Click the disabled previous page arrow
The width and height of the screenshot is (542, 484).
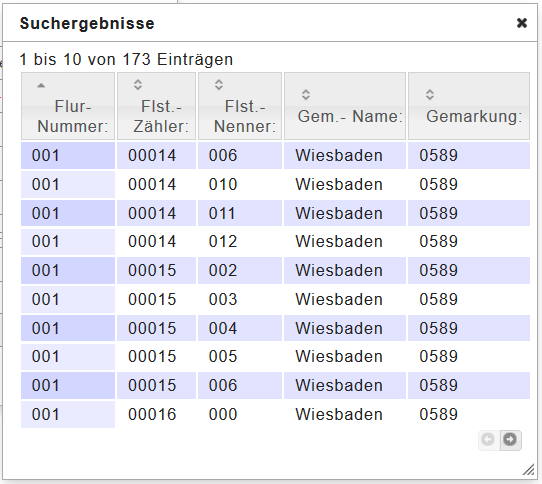point(488,440)
